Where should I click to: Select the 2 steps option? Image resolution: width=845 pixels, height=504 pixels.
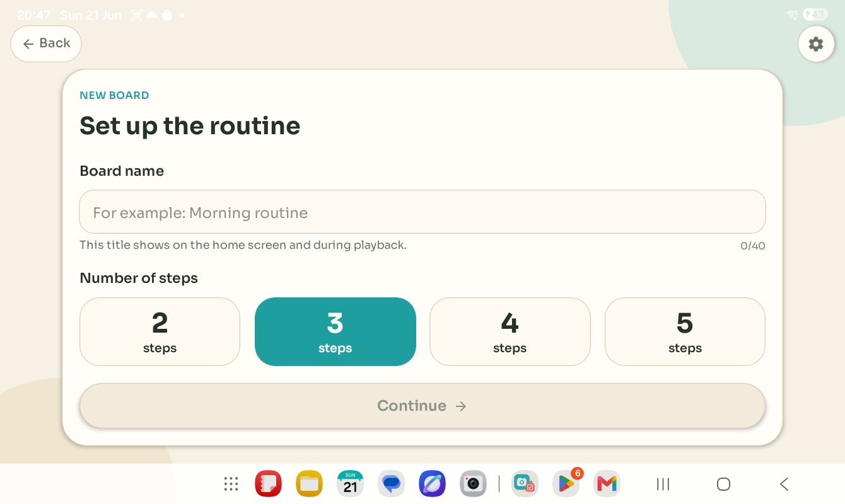[x=160, y=331]
